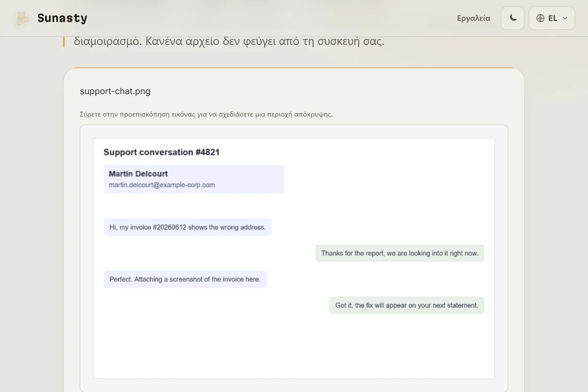Click the redaction instruction text beginning Σύρετε
The width and height of the screenshot is (588, 392).
pyautogui.click(x=206, y=114)
